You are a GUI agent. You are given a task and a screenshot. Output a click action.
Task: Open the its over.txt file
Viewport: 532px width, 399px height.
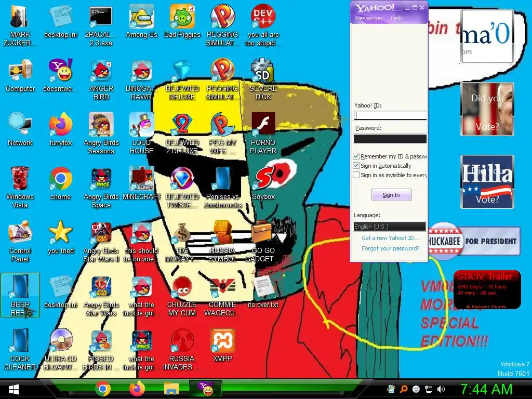(263, 291)
